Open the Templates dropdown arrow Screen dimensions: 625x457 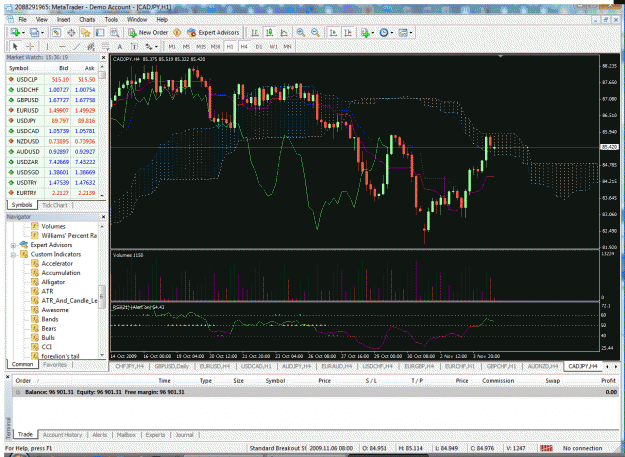(411, 33)
